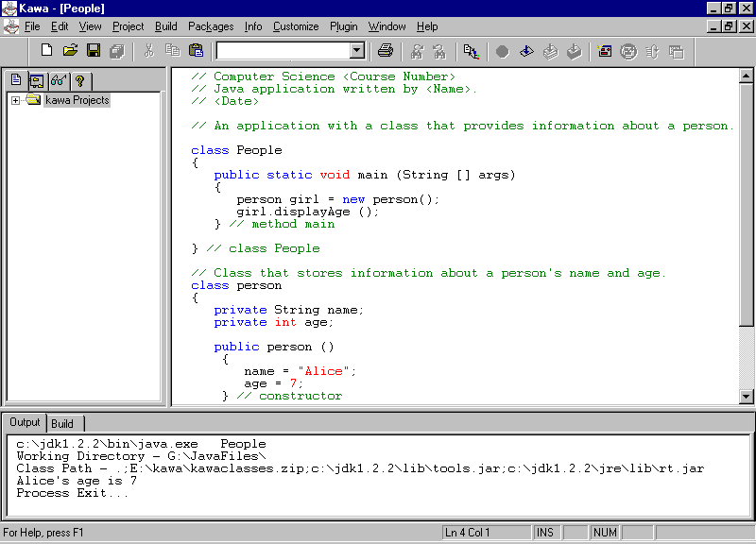Open the help tab with question mark
756x544 pixels.
[80, 80]
